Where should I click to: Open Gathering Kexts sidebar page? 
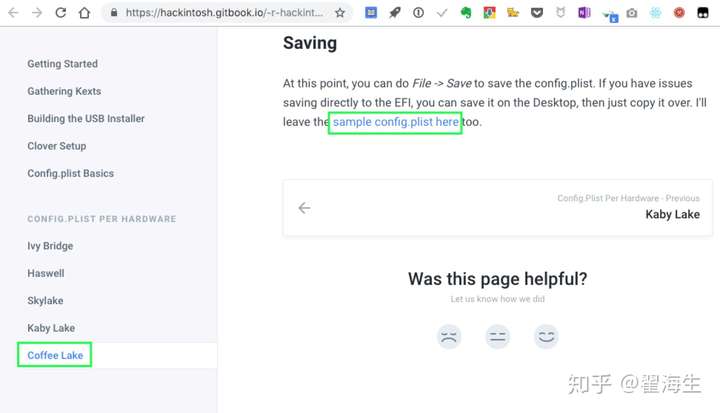[x=64, y=91]
